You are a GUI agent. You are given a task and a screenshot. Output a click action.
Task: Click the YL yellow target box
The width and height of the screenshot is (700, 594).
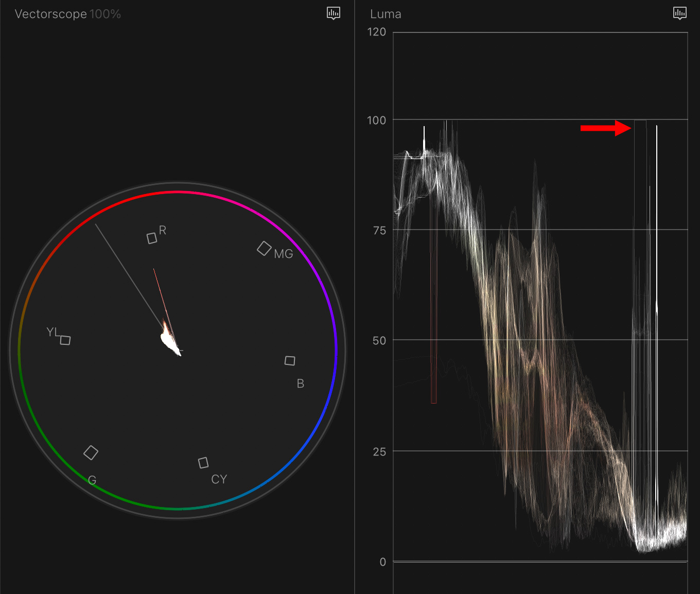coord(65,340)
